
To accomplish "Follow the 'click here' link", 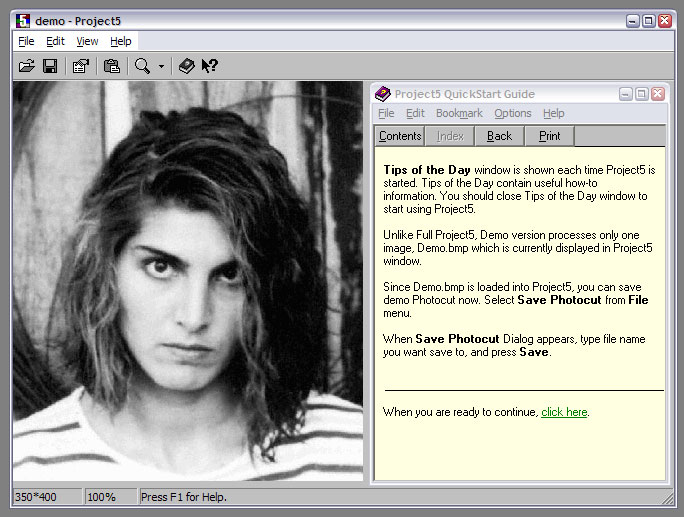I will (x=564, y=412).
